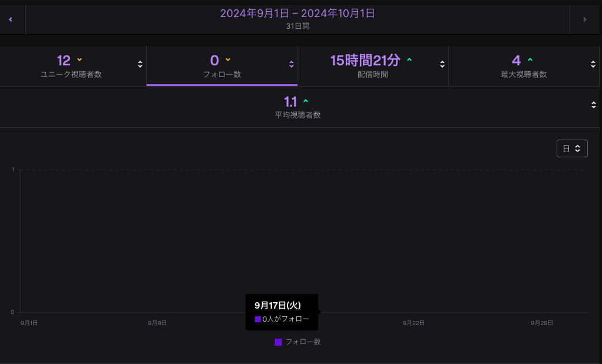Toggle the フォロー数 legend entry
This screenshot has height=364, width=602.
click(x=303, y=342)
